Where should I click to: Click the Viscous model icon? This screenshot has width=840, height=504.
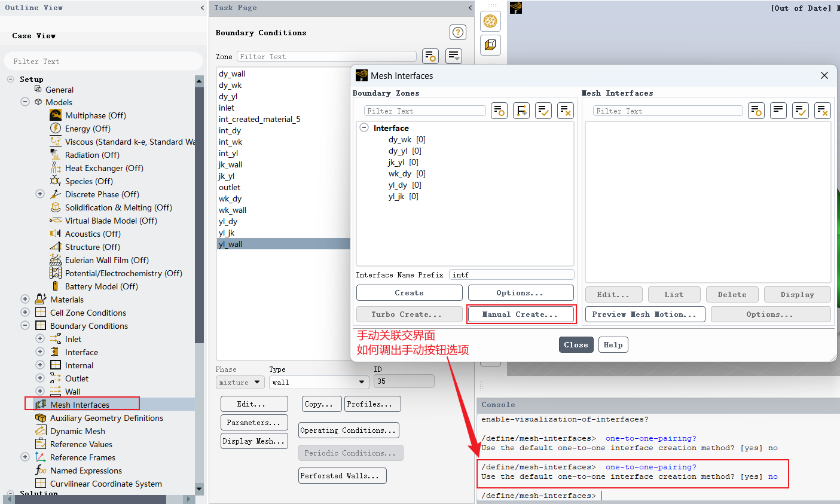56,142
